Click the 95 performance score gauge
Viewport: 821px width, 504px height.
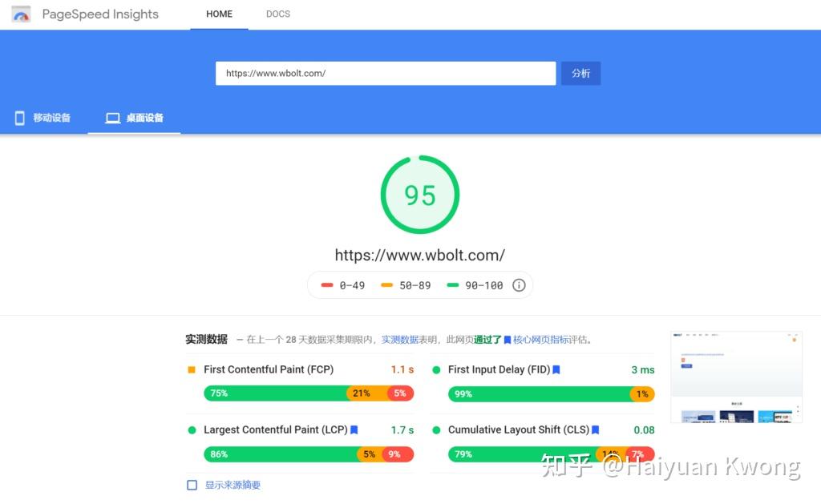click(420, 195)
